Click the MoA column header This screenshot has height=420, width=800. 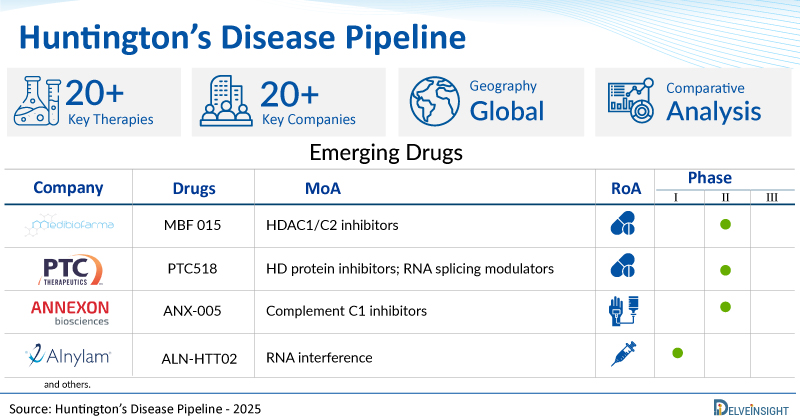(x=323, y=188)
